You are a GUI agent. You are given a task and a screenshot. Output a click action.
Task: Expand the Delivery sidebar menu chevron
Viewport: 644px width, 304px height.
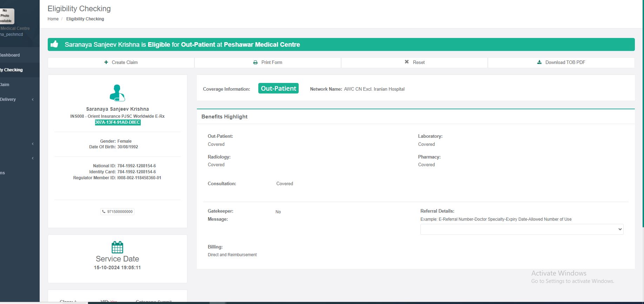click(33, 99)
